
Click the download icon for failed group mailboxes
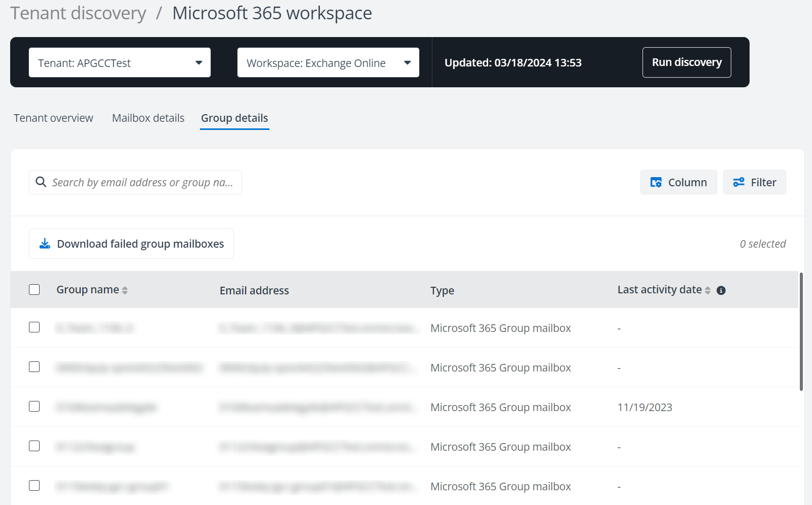pyautogui.click(x=44, y=243)
